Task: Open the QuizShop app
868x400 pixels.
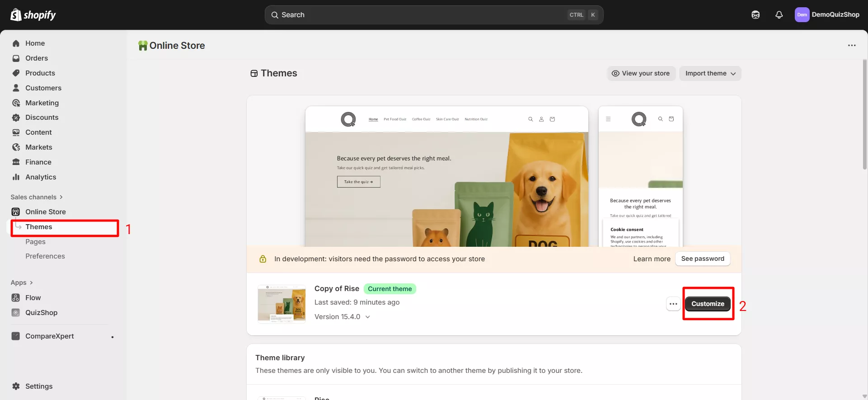Action: (41, 312)
